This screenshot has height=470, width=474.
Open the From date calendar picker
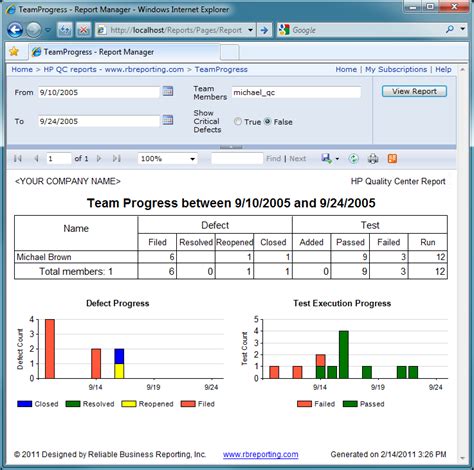coord(168,91)
